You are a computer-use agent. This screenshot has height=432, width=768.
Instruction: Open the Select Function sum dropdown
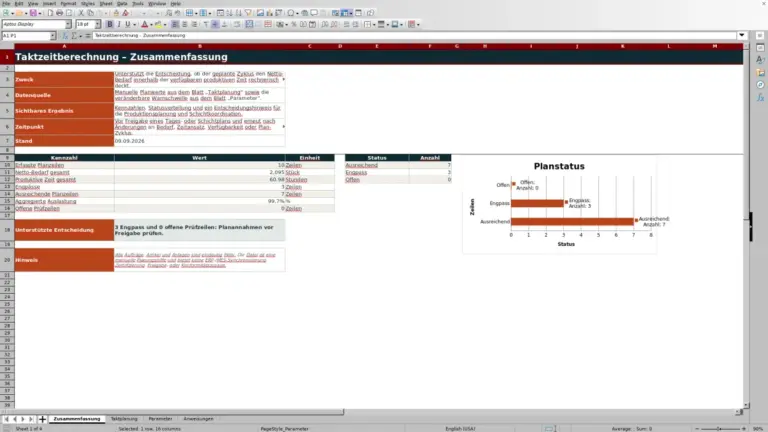pyautogui.click(x=80, y=36)
